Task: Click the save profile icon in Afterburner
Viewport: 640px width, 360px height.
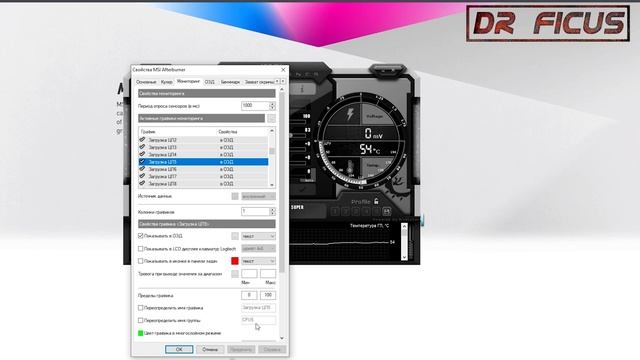Action: click(386, 211)
